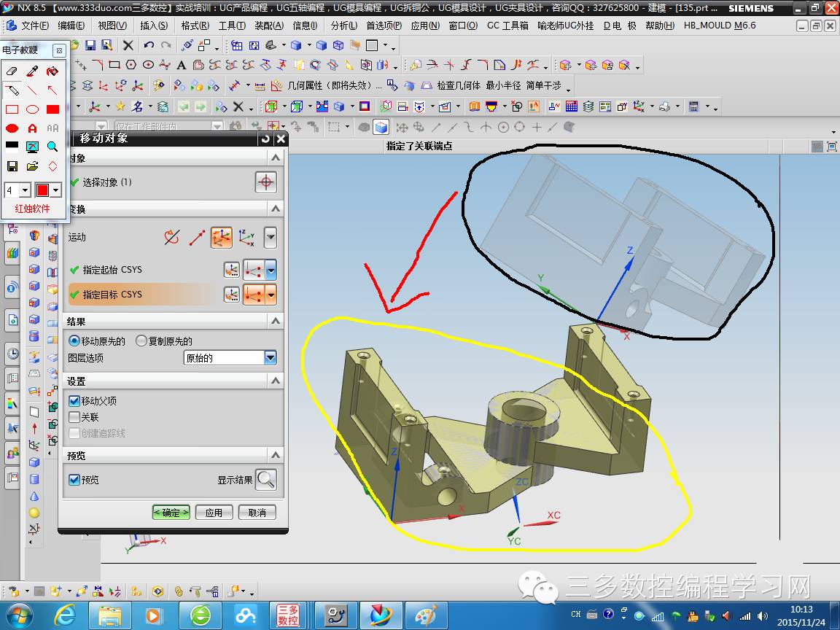Click the calendar grid icon in toolbar
The height and width of the screenshot is (630, 840).
coord(572,106)
